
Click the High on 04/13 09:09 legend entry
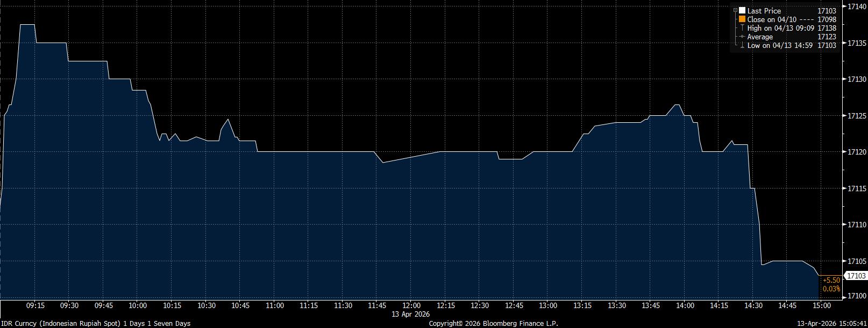coord(780,28)
